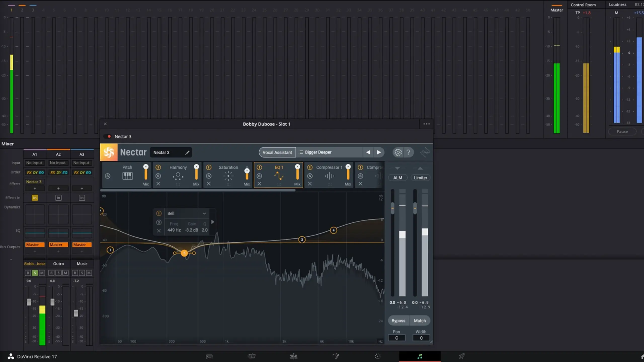Image resolution: width=644 pixels, height=362 pixels.
Task: Click the ALM button
Action: (398, 178)
